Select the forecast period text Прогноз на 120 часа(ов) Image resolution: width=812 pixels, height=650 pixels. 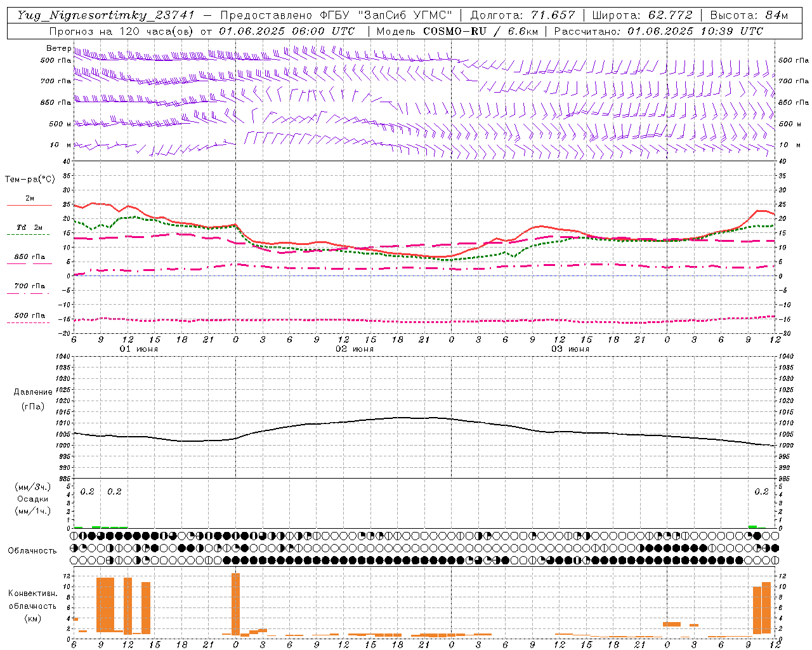coord(122,31)
